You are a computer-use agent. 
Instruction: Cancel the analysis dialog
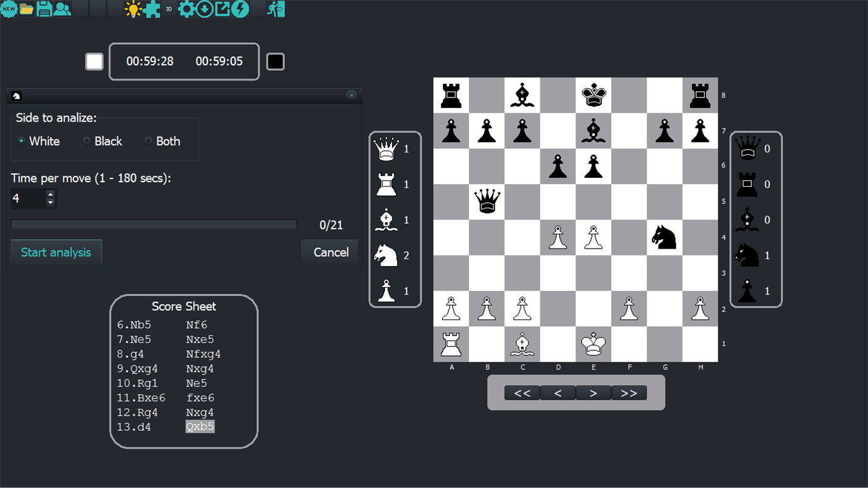tap(329, 252)
